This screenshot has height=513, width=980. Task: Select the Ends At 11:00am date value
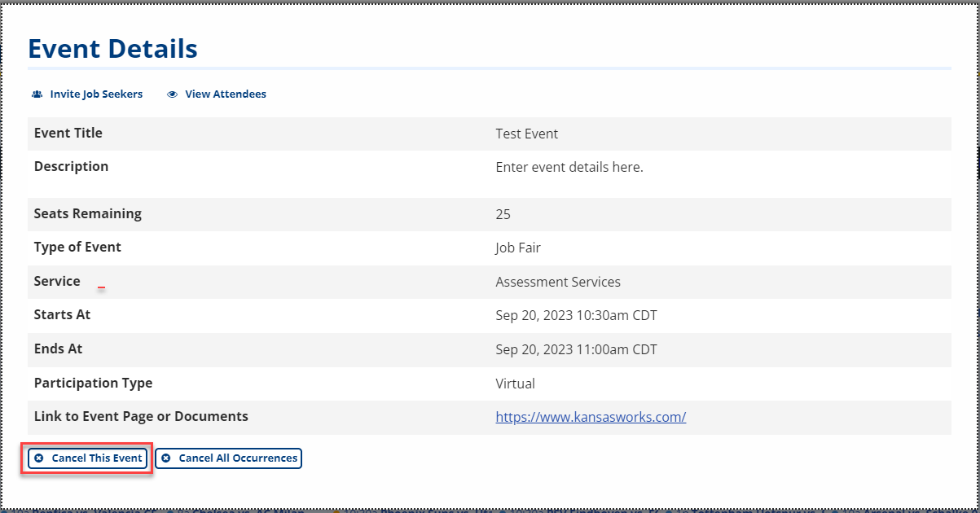click(x=576, y=349)
